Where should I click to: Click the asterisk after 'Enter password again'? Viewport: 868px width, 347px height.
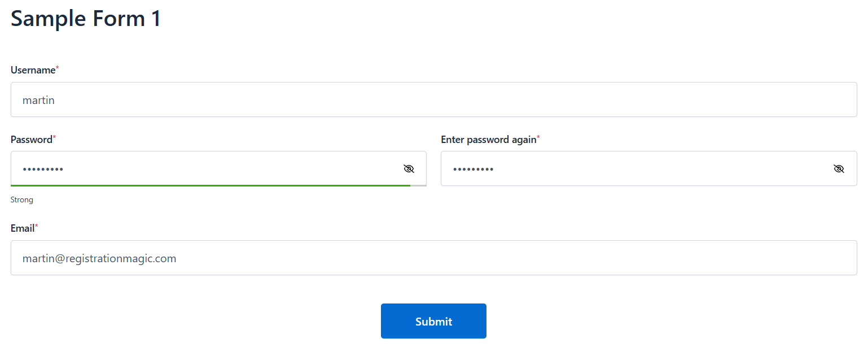(x=538, y=138)
